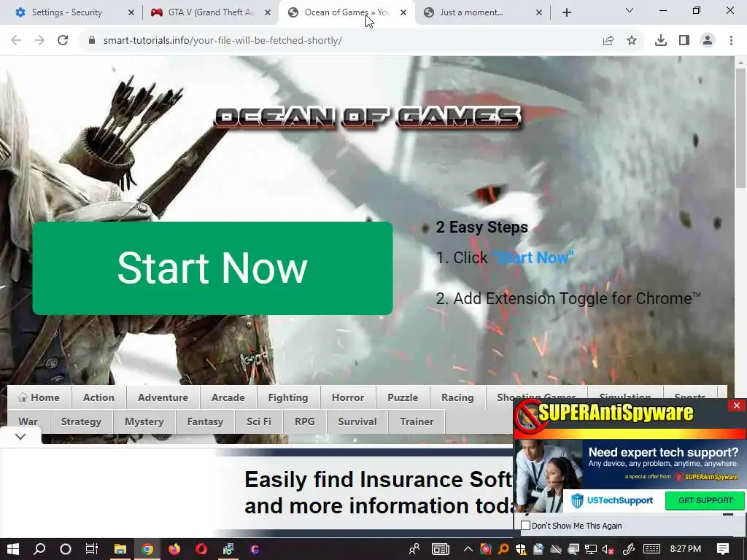Click the address bar URL
This screenshot has height=560, width=747.
click(222, 41)
